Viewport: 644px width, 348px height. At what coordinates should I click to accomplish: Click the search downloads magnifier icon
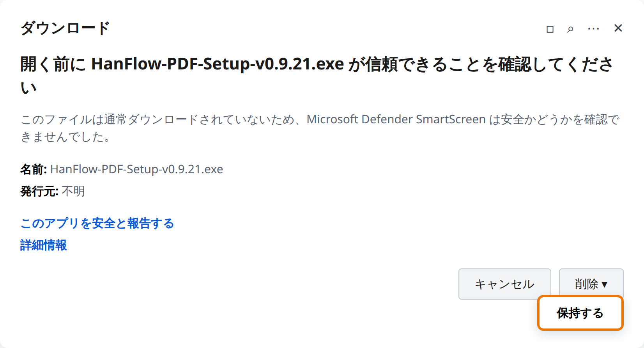point(570,29)
